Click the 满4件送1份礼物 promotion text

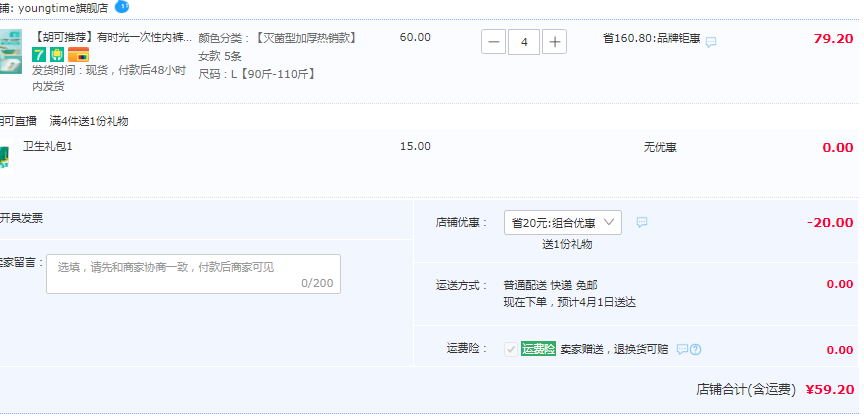pyautogui.click(x=89, y=121)
